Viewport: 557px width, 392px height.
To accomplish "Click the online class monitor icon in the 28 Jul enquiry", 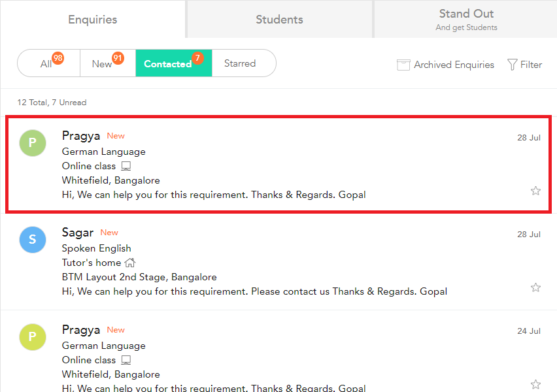I will [126, 166].
